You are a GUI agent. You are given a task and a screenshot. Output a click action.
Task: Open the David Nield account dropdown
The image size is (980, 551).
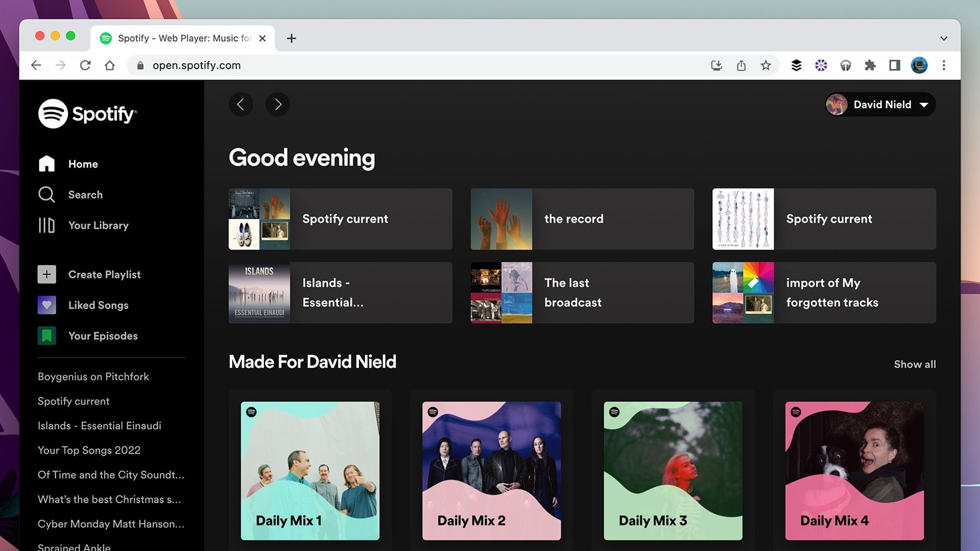pos(880,104)
